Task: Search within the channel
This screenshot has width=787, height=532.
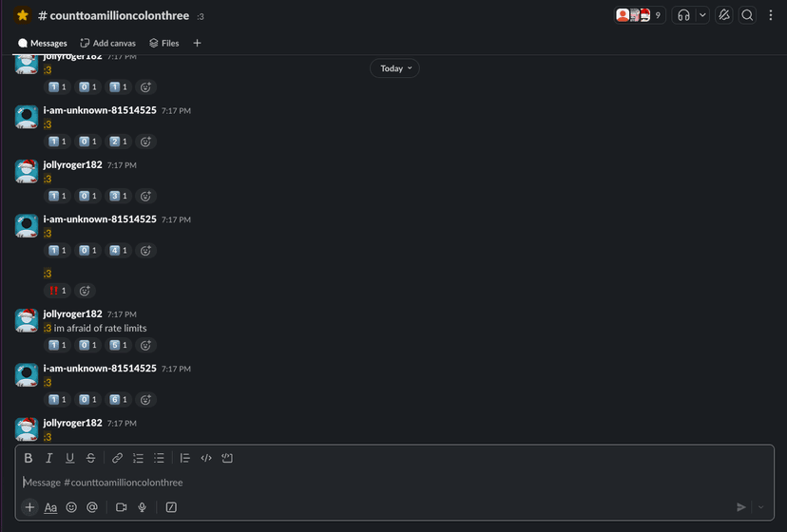Action: coord(747,15)
